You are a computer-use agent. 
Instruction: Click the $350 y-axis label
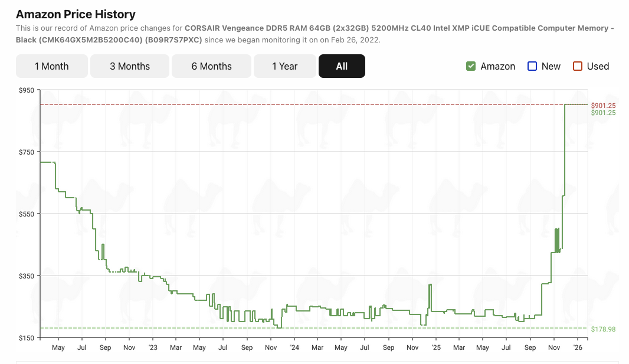pos(27,276)
